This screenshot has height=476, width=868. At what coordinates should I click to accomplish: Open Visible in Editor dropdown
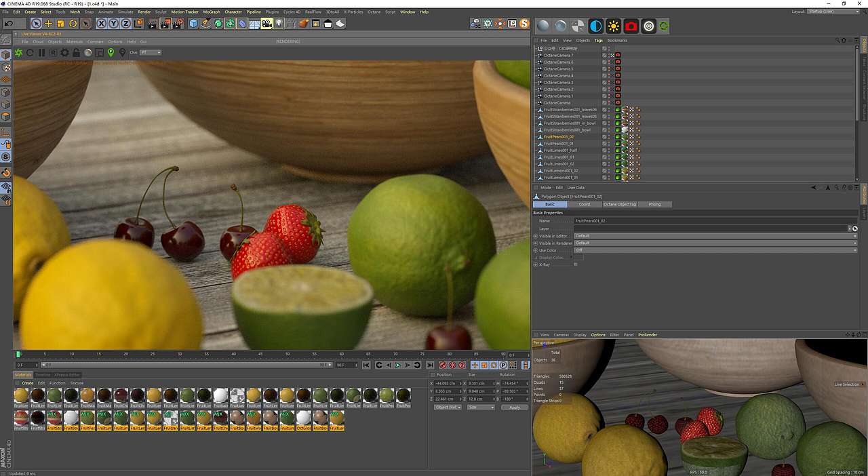pyautogui.click(x=715, y=236)
